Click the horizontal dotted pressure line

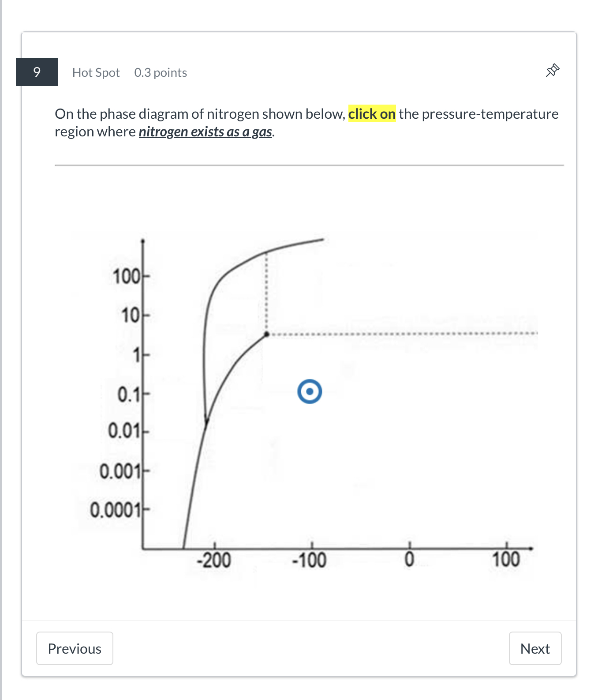click(x=397, y=334)
